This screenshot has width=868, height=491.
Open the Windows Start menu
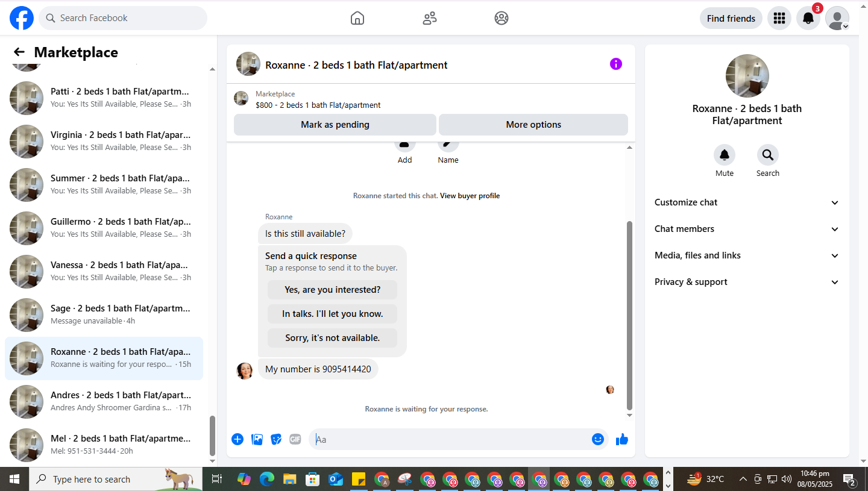(14, 479)
